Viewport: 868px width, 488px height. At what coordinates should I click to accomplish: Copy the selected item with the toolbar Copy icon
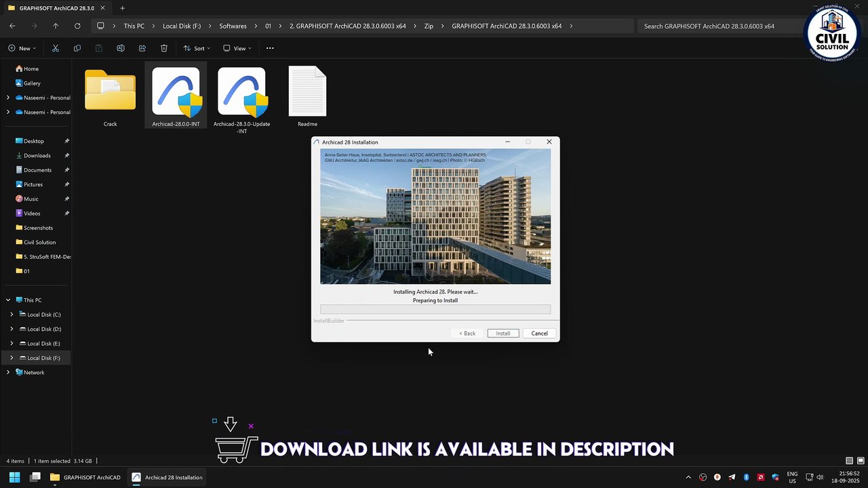coord(77,48)
